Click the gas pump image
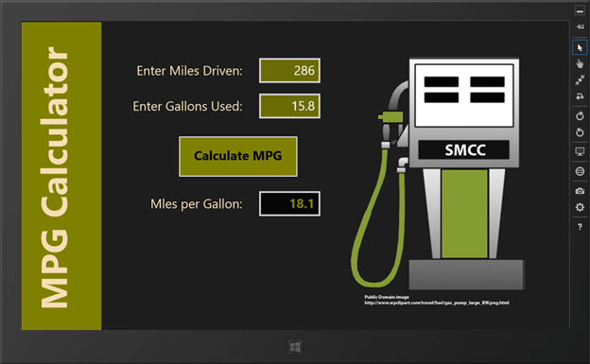The height and width of the screenshot is (364, 590). click(x=437, y=174)
